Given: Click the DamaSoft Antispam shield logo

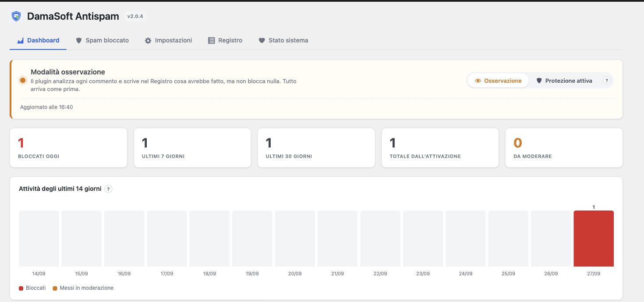Looking at the screenshot, I should (x=16, y=16).
